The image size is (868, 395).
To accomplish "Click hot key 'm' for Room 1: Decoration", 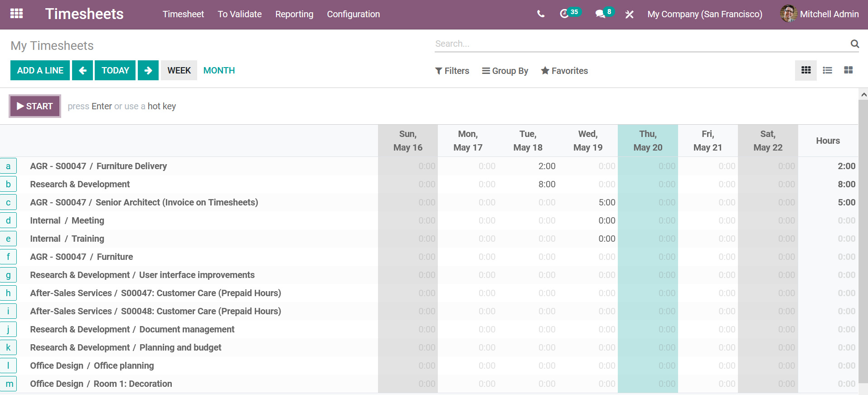I will click(x=8, y=384).
